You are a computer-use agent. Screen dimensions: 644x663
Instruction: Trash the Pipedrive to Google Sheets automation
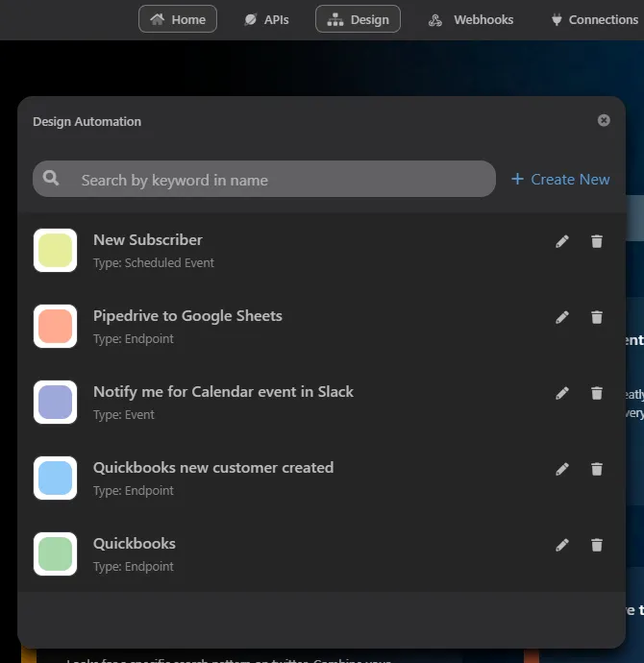(x=597, y=317)
